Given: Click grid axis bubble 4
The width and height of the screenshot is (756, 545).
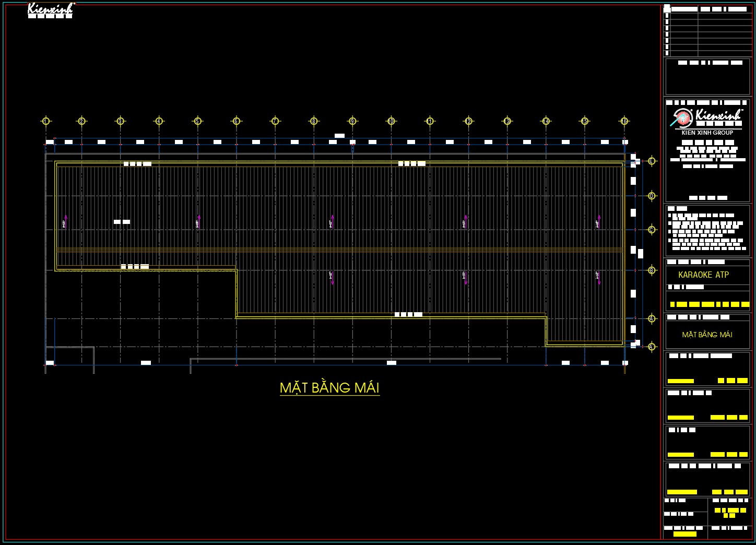Looking at the screenshot, I should coord(159,121).
